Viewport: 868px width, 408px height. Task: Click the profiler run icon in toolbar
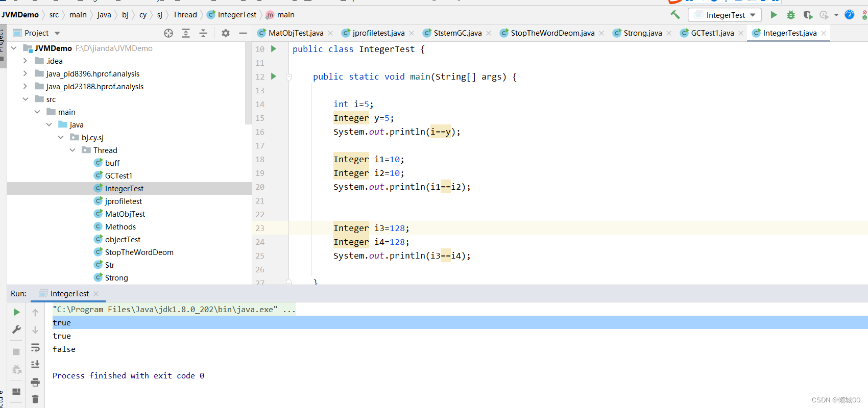(x=824, y=15)
